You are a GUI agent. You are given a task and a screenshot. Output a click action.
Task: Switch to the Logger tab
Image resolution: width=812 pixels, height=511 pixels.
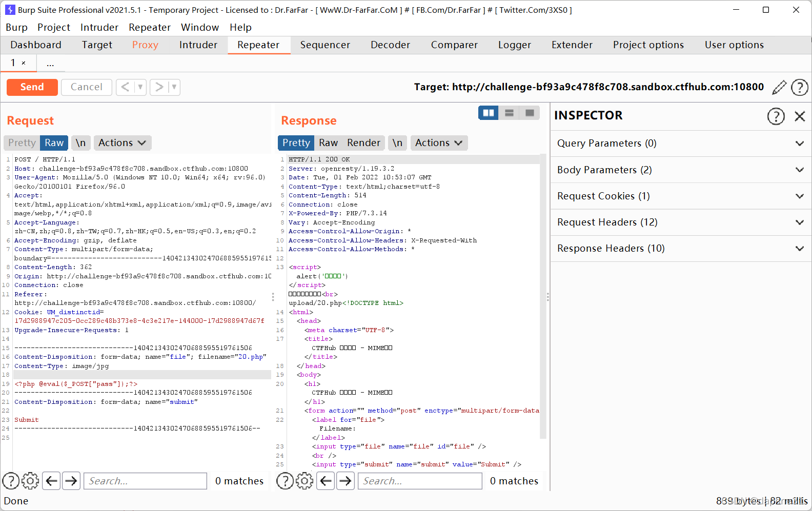click(x=514, y=45)
